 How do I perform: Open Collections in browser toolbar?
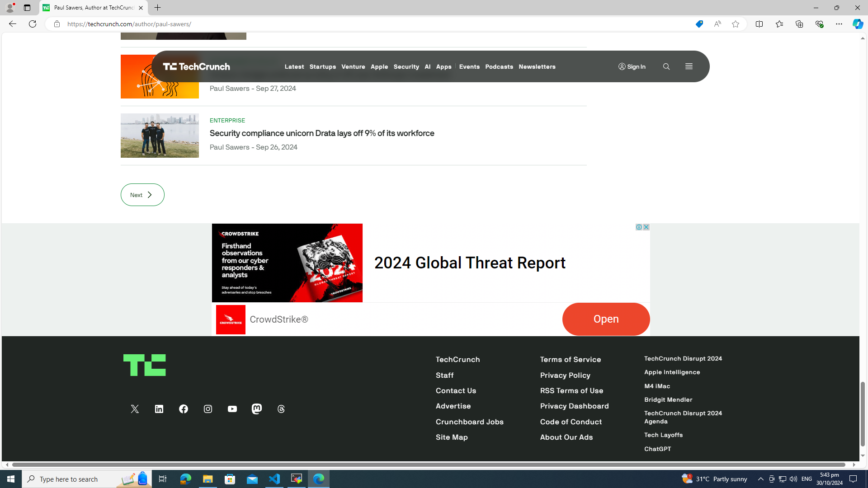click(799, 24)
